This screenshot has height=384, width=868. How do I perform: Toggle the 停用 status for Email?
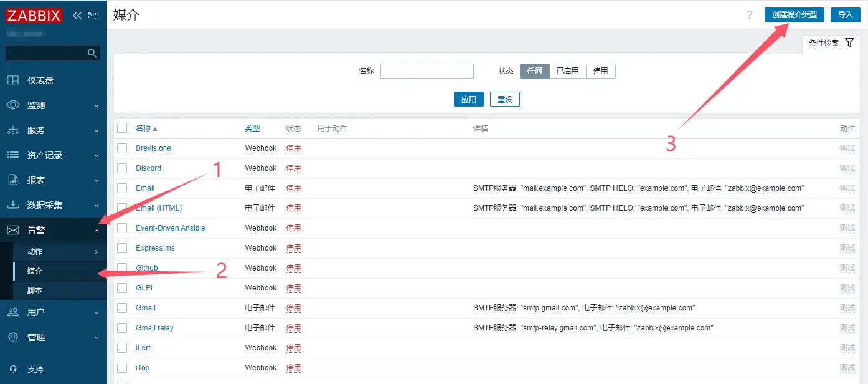pos(293,188)
